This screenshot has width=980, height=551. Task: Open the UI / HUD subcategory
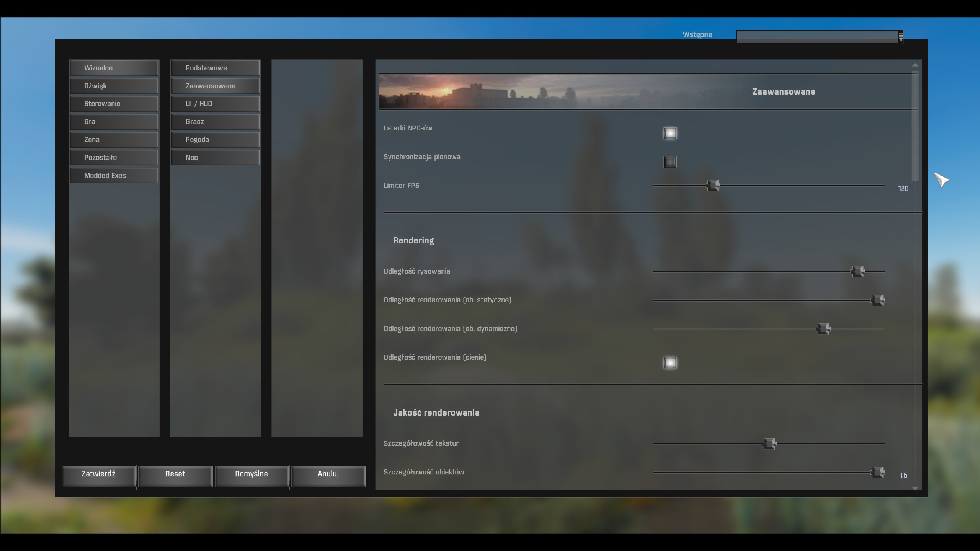pos(215,104)
